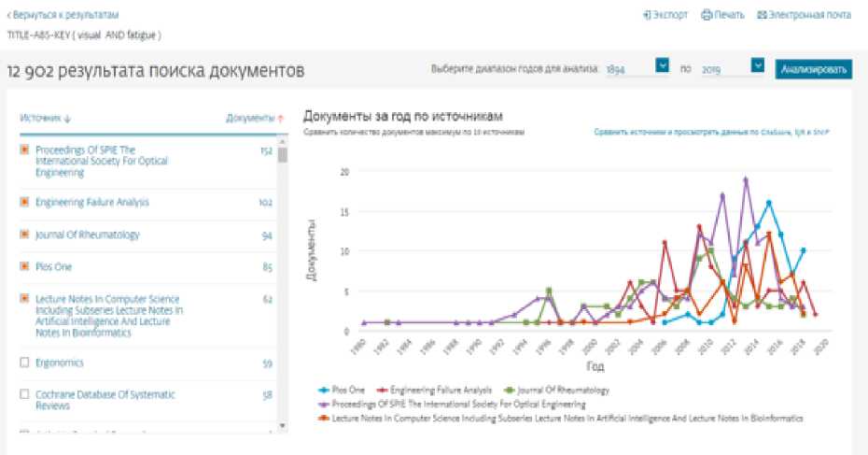The width and height of the screenshot is (868, 455).
Task: Click the Export icon
Action: click(648, 15)
